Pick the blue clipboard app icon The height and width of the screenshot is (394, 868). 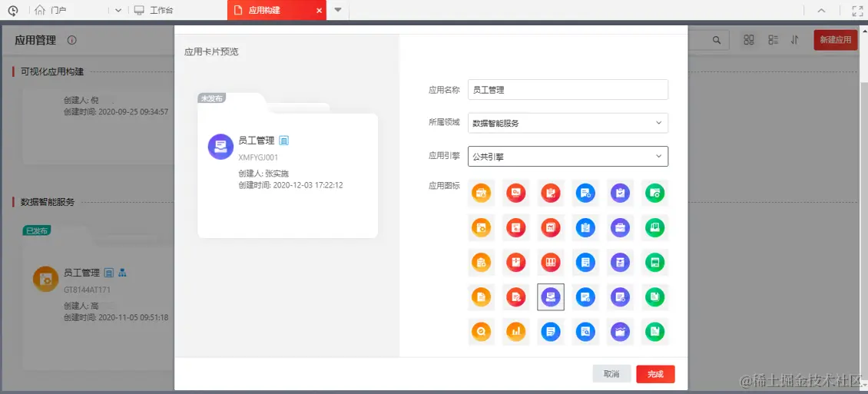coord(585,227)
